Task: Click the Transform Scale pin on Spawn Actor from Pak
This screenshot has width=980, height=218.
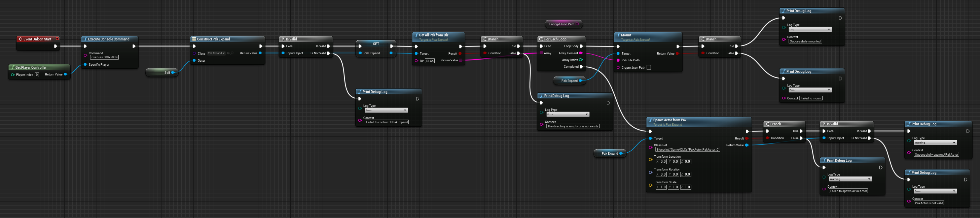Action: [x=651, y=185]
